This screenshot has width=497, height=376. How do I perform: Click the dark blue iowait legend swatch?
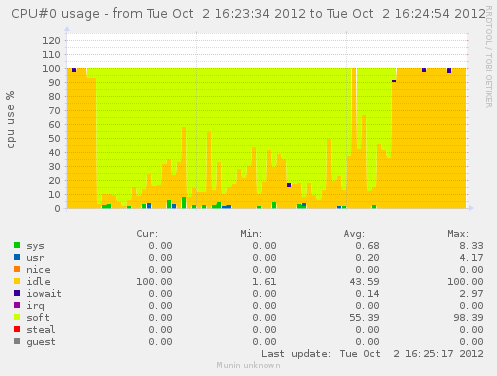17,293
